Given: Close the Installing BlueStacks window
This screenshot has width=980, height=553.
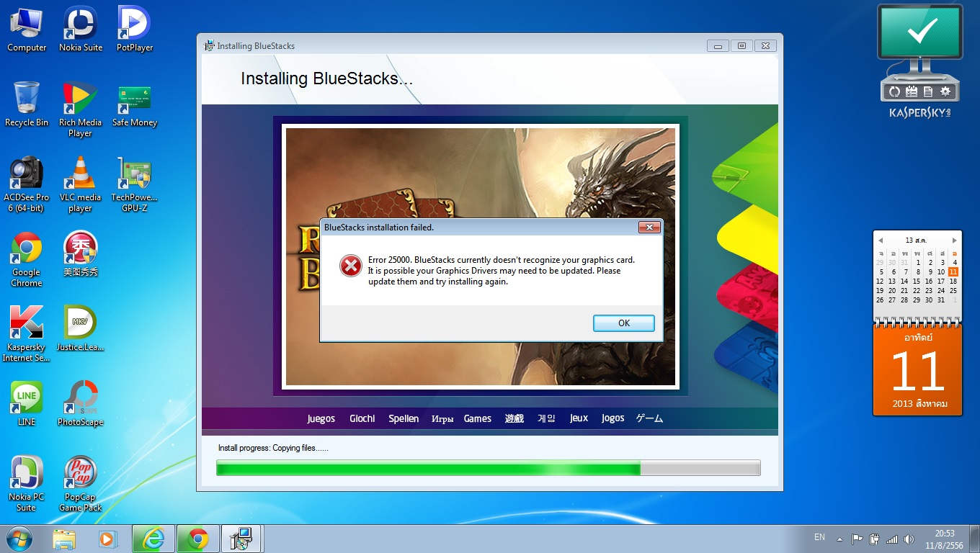Looking at the screenshot, I should point(765,45).
